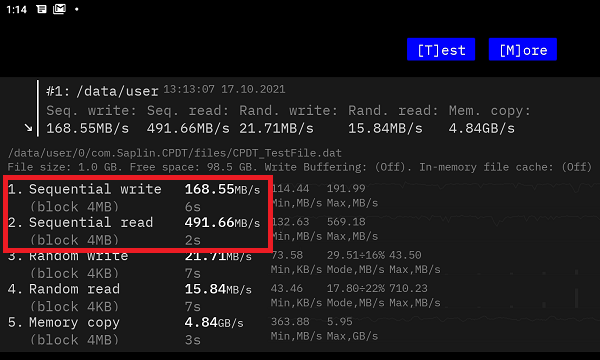
Task: Click the CPDT_TestFile.dat file path
Action: coord(174,153)
